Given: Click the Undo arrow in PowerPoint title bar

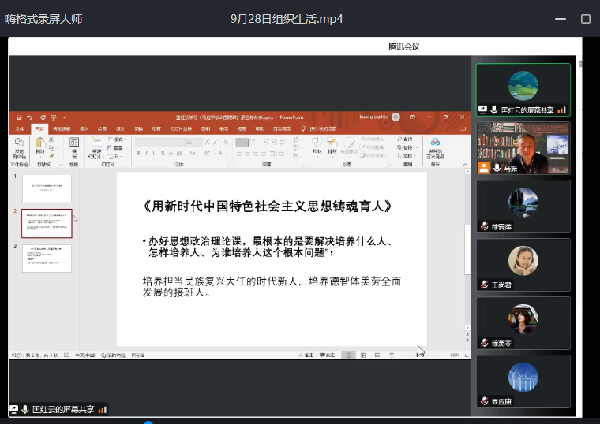Looking at the screenshot, I should pyautogui.click(x=30, y=117).
